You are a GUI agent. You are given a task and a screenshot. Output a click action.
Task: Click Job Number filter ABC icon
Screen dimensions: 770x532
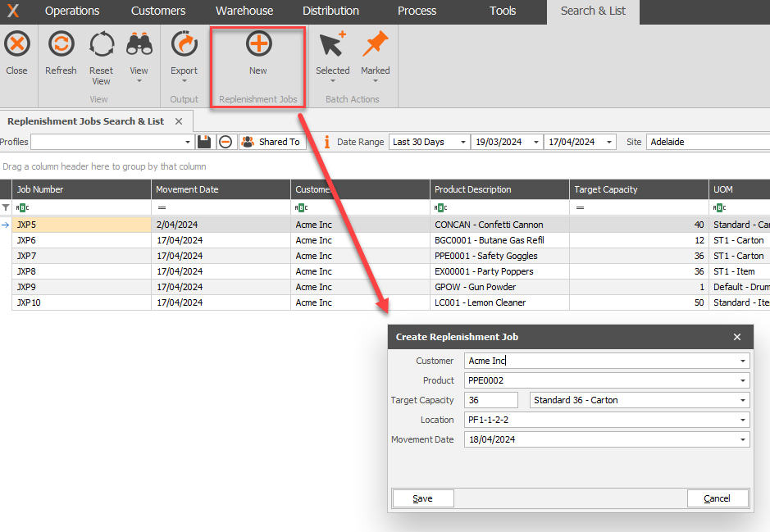point(23,207)
